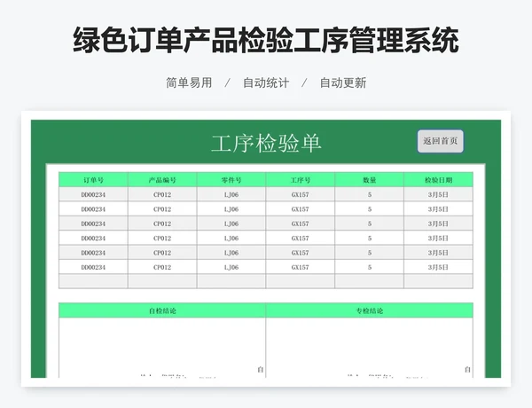Select the empty 工序号 cell in blank row
Image resolution: width=532 pixels, height=408 pixels.
pyautogui.click(x=301, y=281)
